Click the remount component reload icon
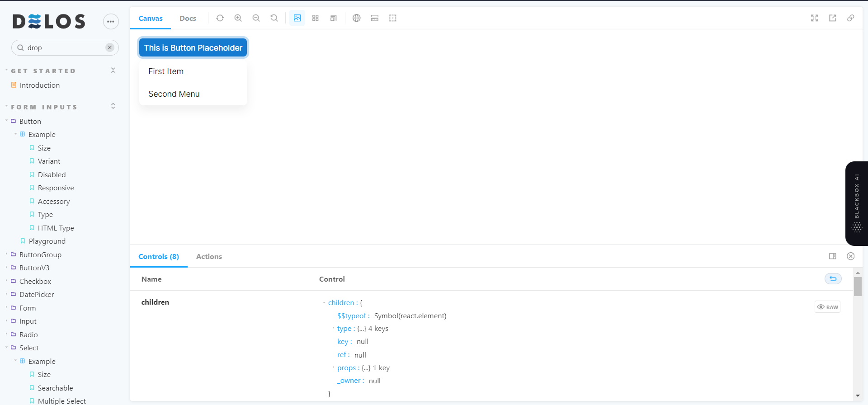This screenshot has height=405, width=868. (x=220, y=18)
